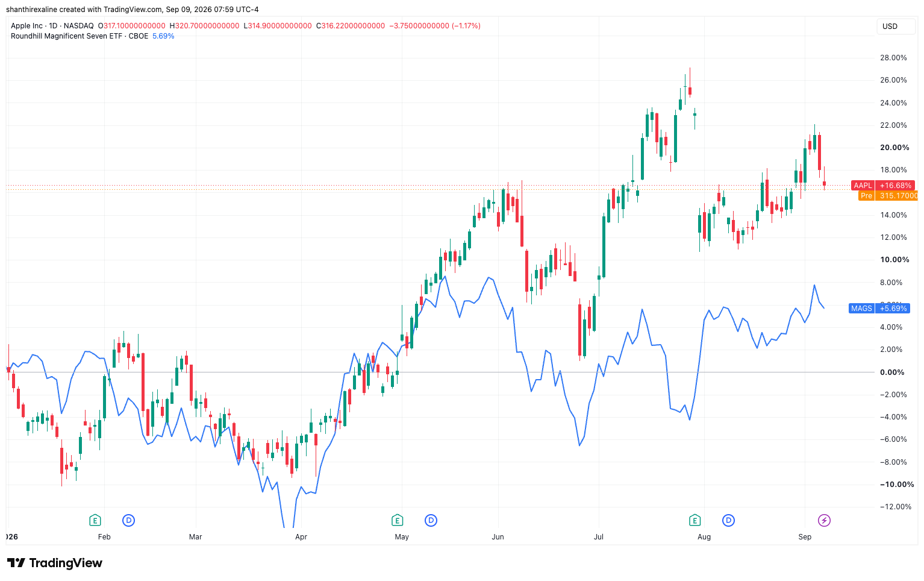This screenshot has height=581, width=924.
Task: Click the blue 5.69% value in legend
Action: point(163,36)
